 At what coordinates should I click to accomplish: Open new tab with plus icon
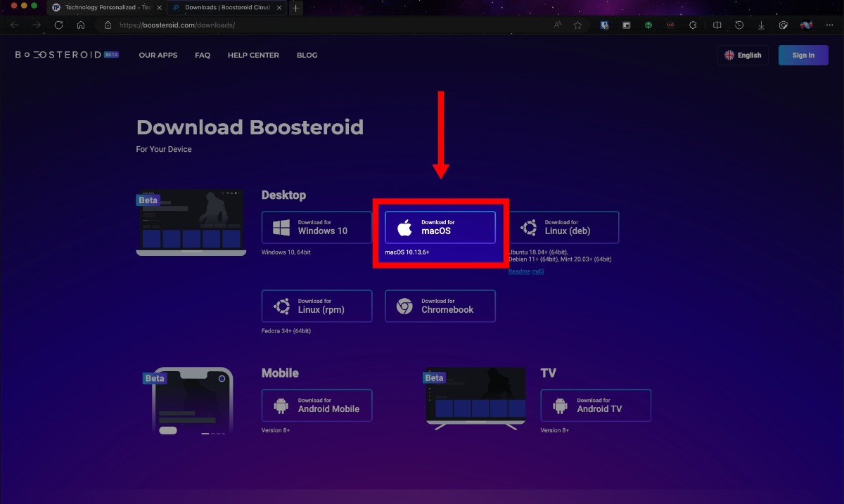point(296,8)
